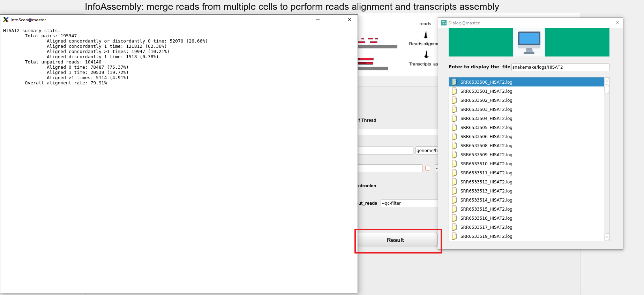The width and height of the screenshot is (644, 295).
Task: Click file icon beside SRR6533516_HISAT2.log
Action: [454, 218]
